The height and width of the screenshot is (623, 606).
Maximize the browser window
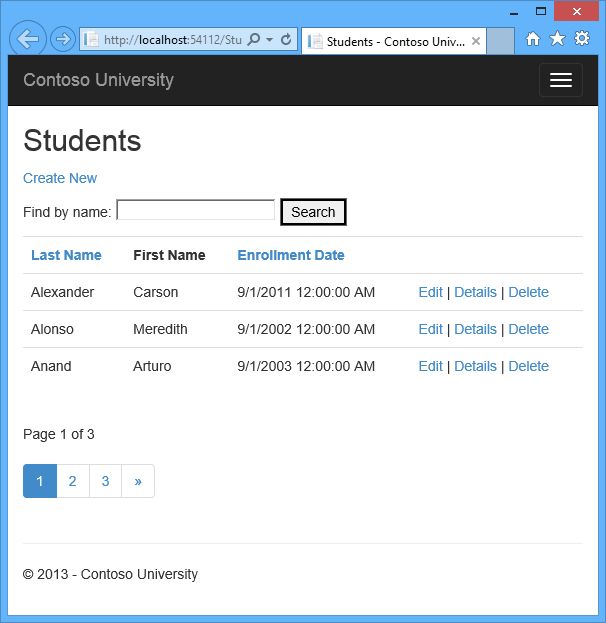point(541,11)
